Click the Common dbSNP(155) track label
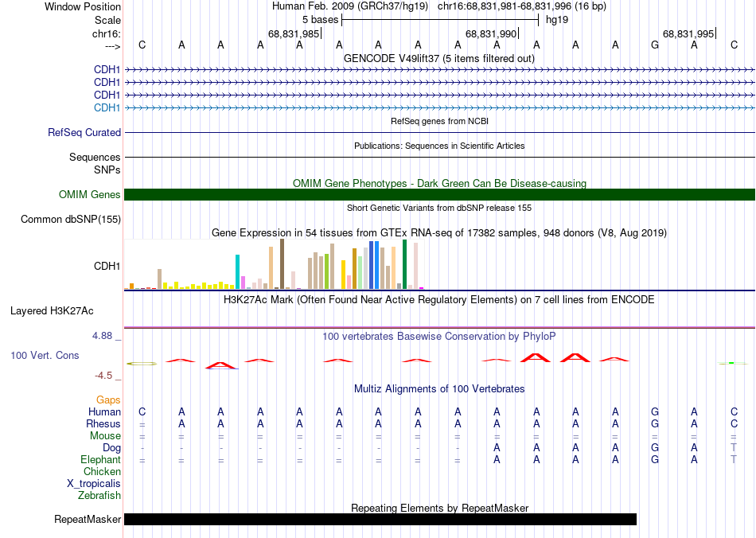Image resolution: width=756 pixels, height=538 pixels. point(71,220)
